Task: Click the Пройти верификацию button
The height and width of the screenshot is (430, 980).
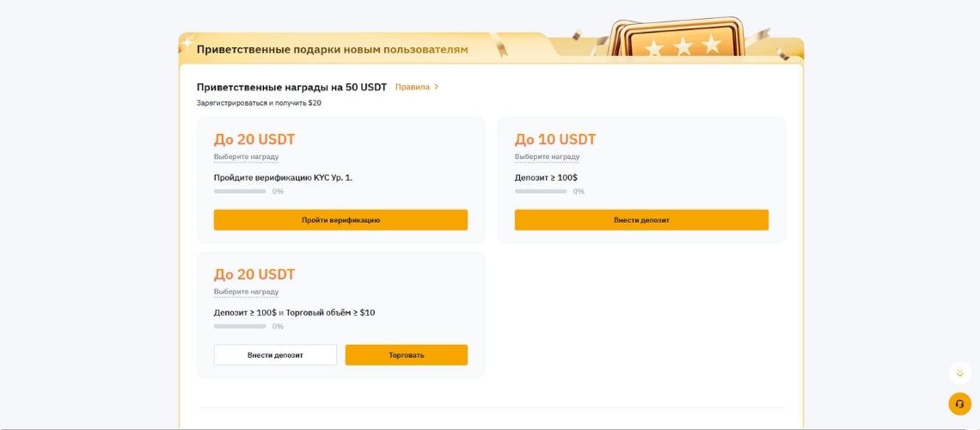Action: (x=340, y=220)
